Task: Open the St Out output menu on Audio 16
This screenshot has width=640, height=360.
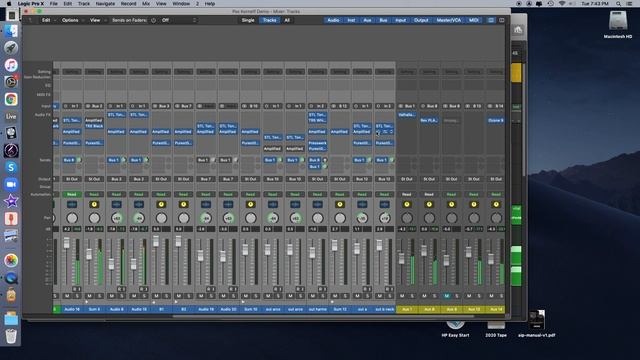Action: click(72, 179)
